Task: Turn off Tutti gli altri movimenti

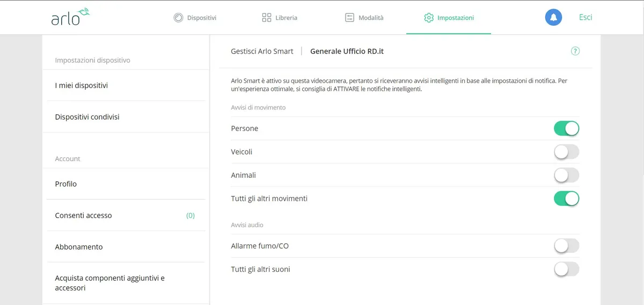Action: tap(567, 199)
